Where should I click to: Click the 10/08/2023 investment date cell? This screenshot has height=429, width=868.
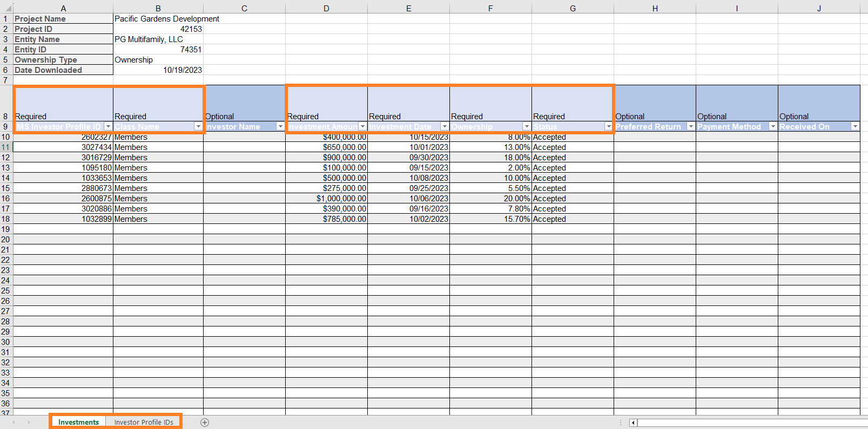[408, 178]
